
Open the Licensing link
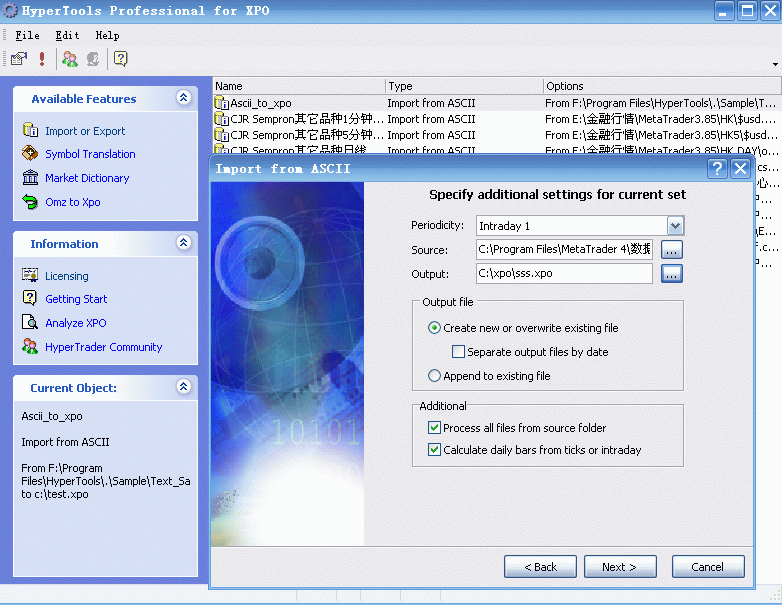click(x=67, y=276)
